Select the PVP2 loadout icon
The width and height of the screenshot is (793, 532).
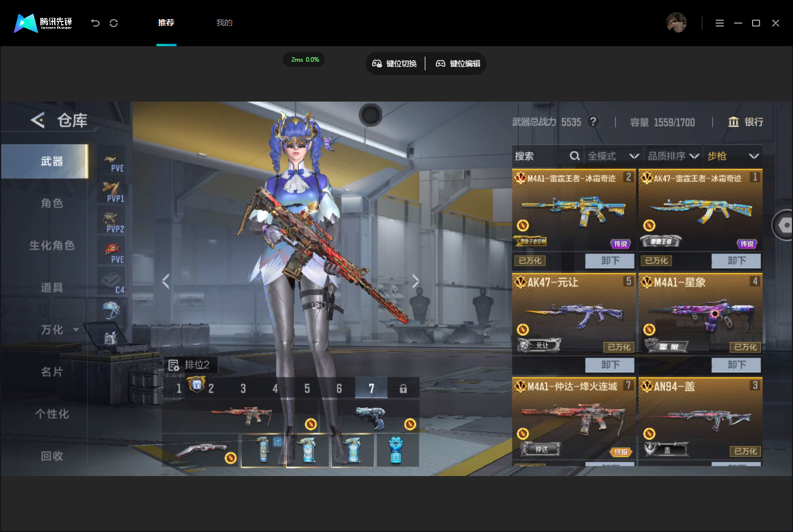tap(112, 222)
